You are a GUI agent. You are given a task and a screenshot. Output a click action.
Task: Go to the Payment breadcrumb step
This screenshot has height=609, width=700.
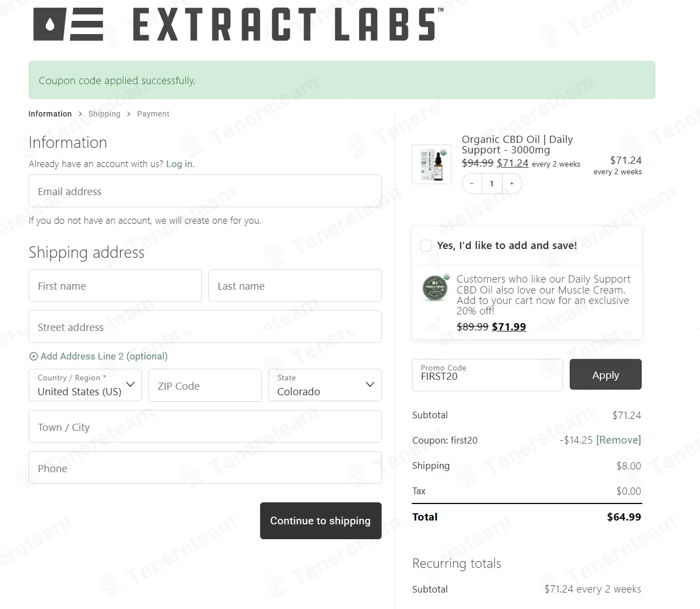pos(153,114)
